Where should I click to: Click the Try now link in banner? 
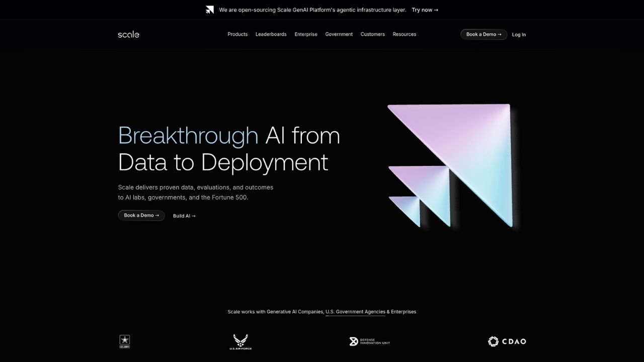425,10
